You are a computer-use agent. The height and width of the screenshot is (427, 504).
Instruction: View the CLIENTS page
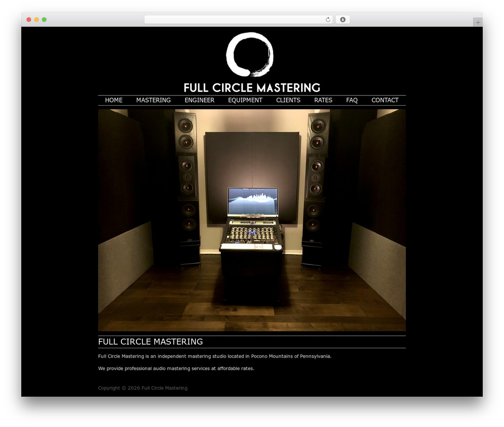pyautogui.click(x=288, y=100)
